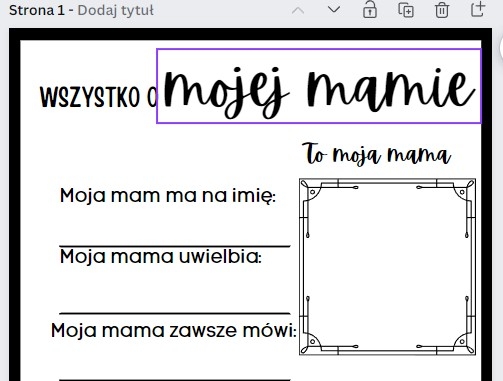
Task: Select the 'Moja mama uwielbia:' text
Action: (x=161, y=257)
